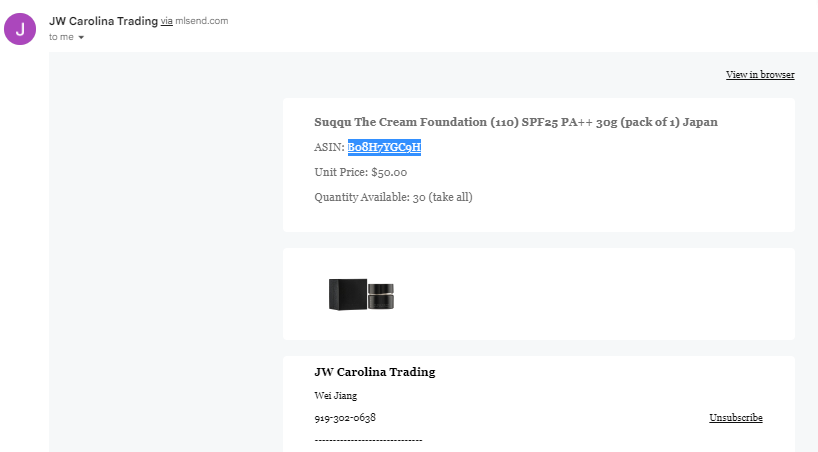Click the Unsubscribe link
Viewport: 818px width, 452px height.
point(736,418)
